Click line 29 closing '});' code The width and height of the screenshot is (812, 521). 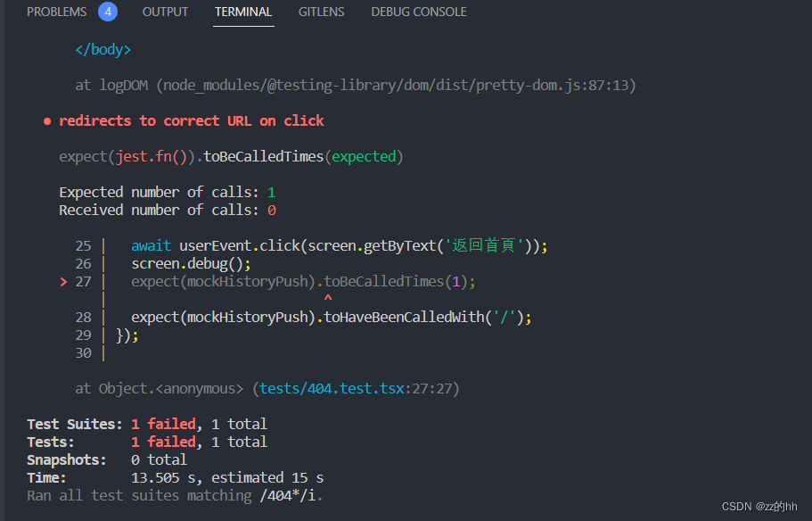127,335
